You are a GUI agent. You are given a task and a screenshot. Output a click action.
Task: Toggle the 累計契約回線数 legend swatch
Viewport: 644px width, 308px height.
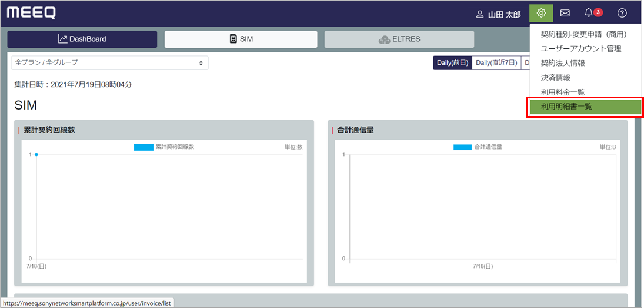pos(144,147)
